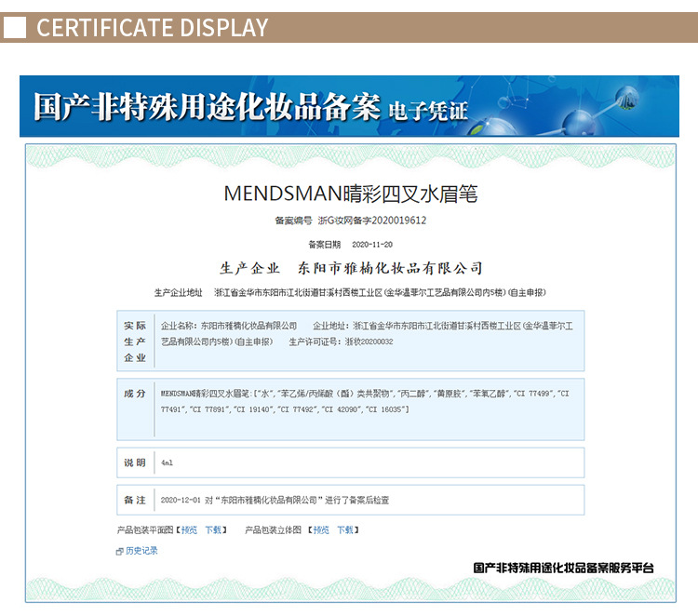Click the 产品包装立体图 label
The height and width of the screenshot is (616, 698).
(x=273, y=529)
